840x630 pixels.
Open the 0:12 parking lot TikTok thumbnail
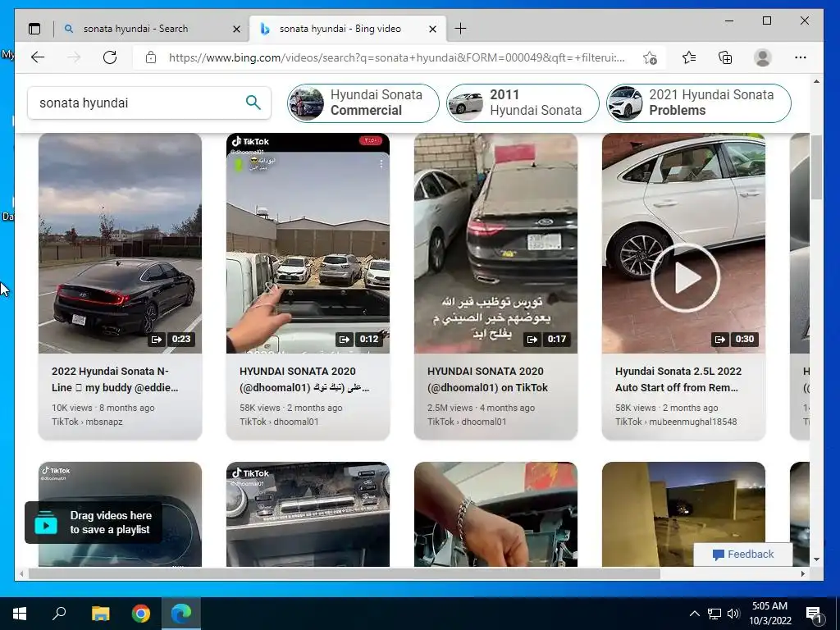(308, 243)
